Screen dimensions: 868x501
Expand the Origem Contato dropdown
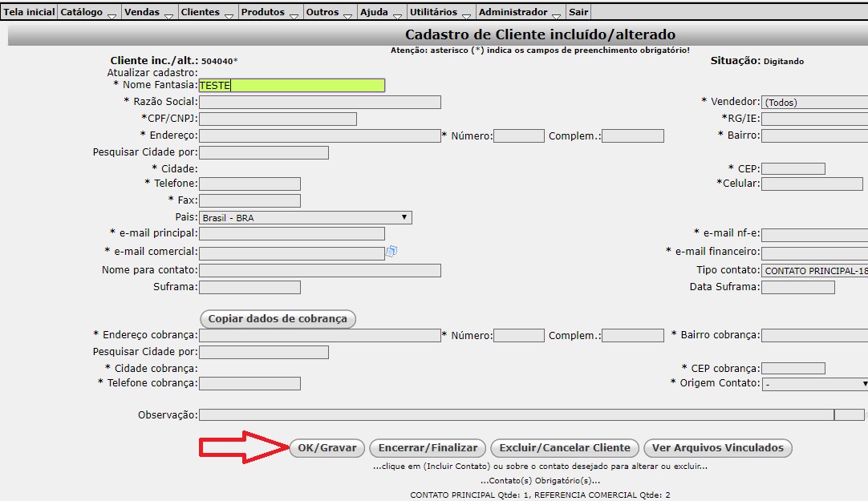[813, 384]
